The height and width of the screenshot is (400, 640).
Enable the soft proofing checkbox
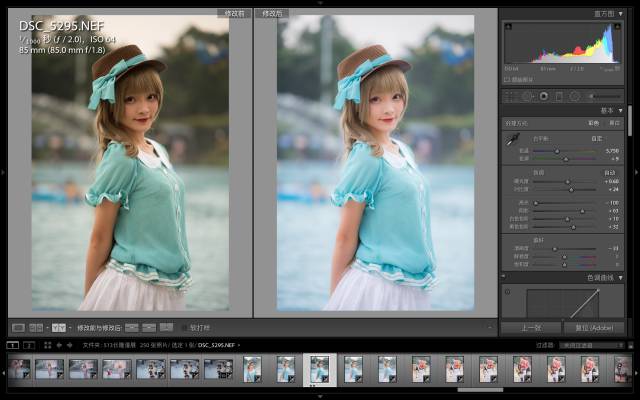click(184, 328)
